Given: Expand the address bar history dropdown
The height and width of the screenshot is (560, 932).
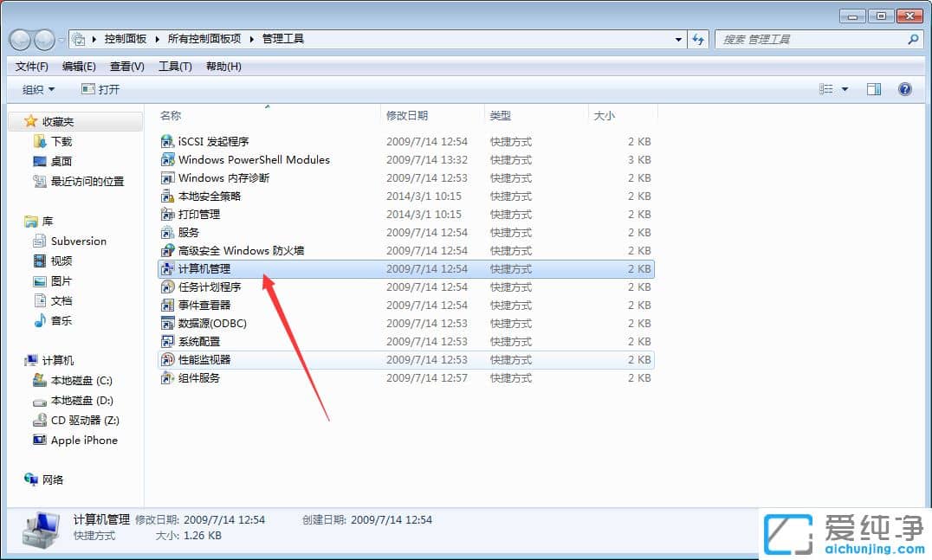Looking at the screenshot, I should [678, 38].
